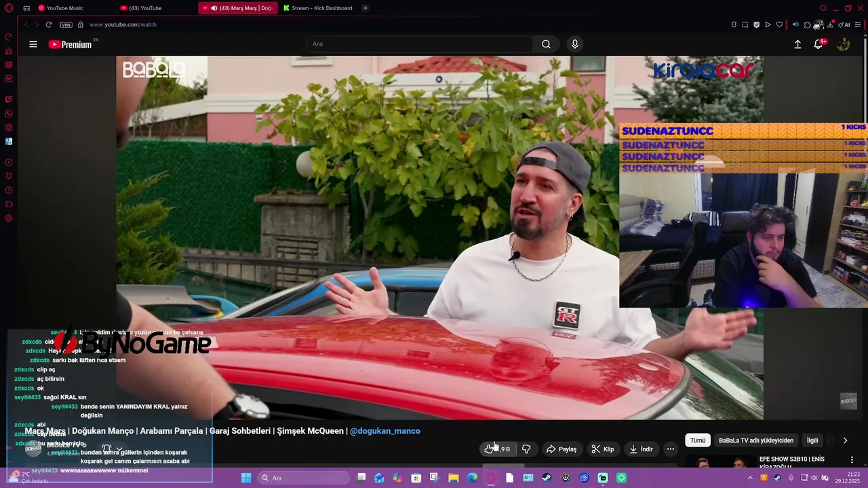Open the YouTube create/upload icon
Viewport: 868px width, 488px height.
[x=797, y=44]
